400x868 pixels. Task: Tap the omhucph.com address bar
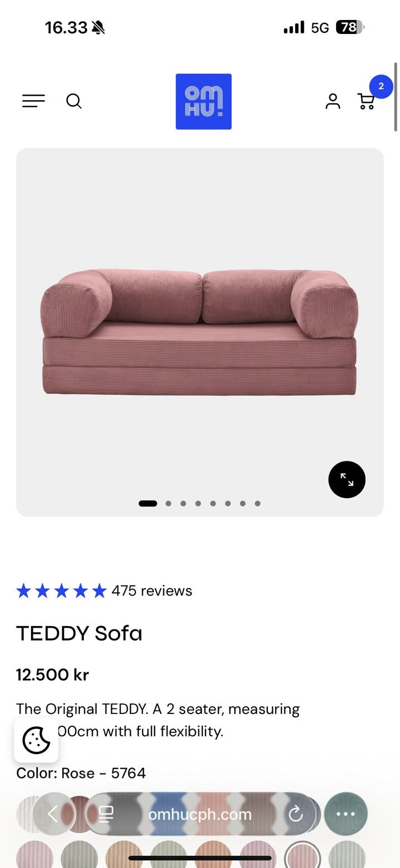click(200, 815)
